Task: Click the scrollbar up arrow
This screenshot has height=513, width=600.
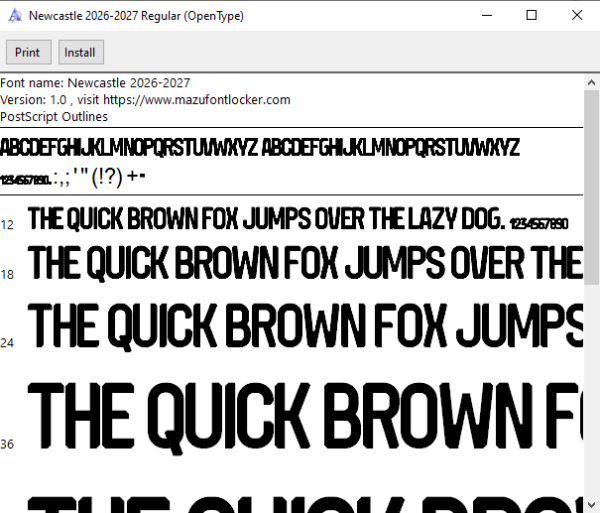Action: (592, 82)
